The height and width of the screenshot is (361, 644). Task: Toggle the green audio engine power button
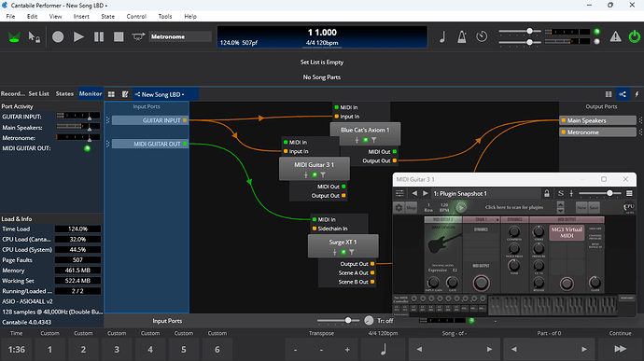tap(635, 36)
